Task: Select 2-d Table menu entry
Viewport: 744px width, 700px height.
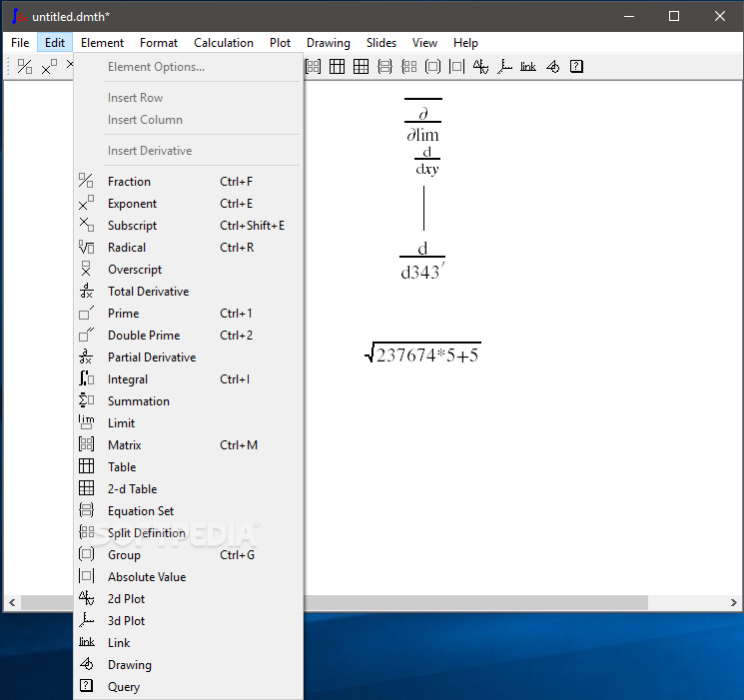Action: pos(189,489)
